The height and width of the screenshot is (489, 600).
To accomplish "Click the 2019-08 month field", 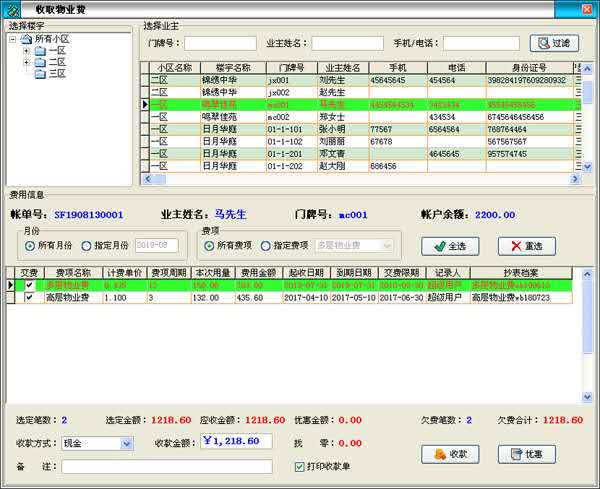I will point(157,245).
